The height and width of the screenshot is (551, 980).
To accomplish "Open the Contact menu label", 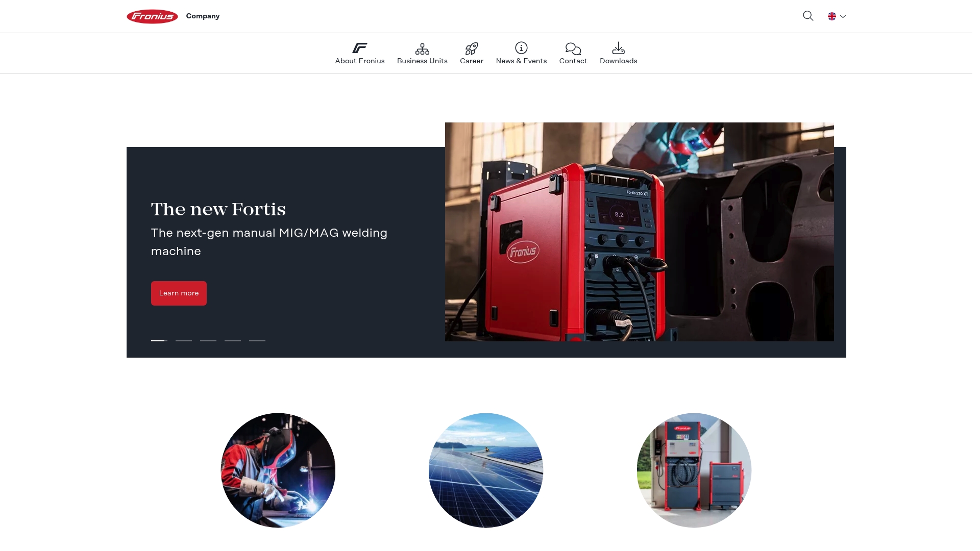I will point(573,61).
